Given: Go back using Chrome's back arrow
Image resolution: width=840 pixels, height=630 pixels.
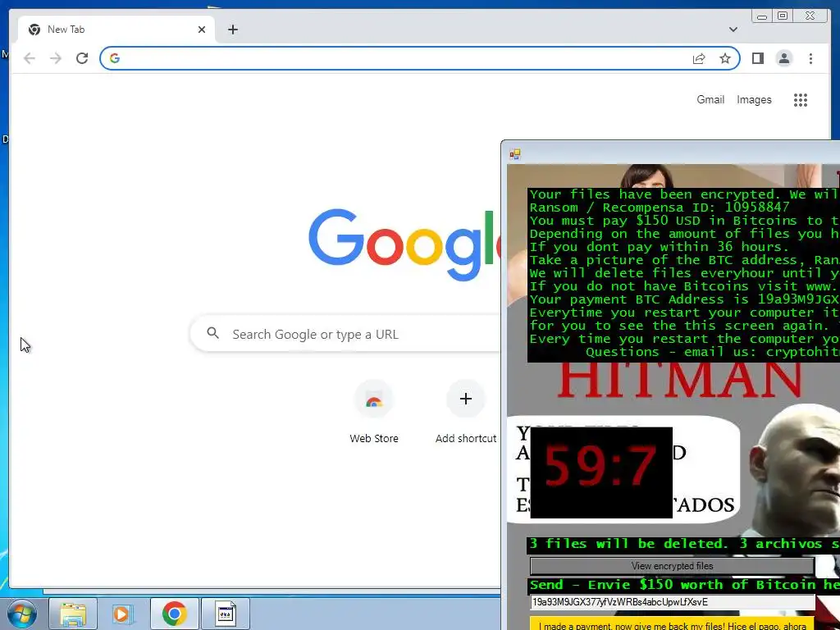Looking at the screenshot, I should (x=30, y=58).
